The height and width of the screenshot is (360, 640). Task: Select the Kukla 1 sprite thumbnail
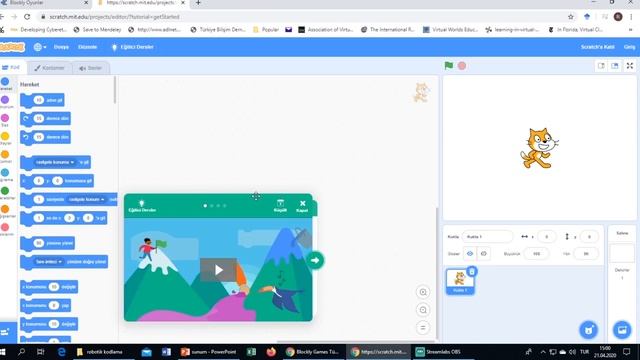coord(460,281)
